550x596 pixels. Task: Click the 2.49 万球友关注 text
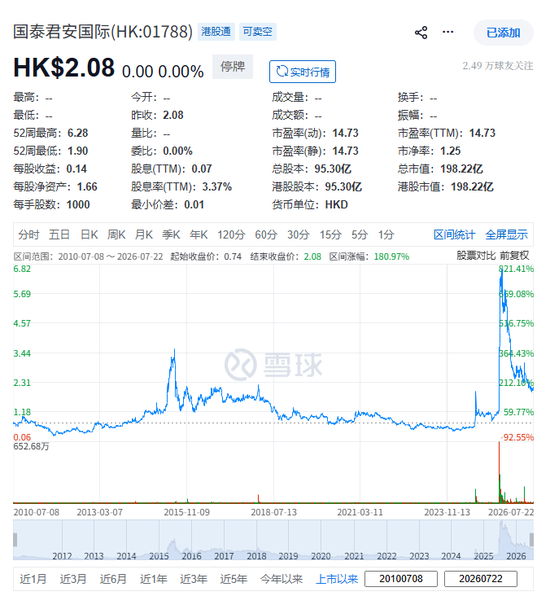498,66
